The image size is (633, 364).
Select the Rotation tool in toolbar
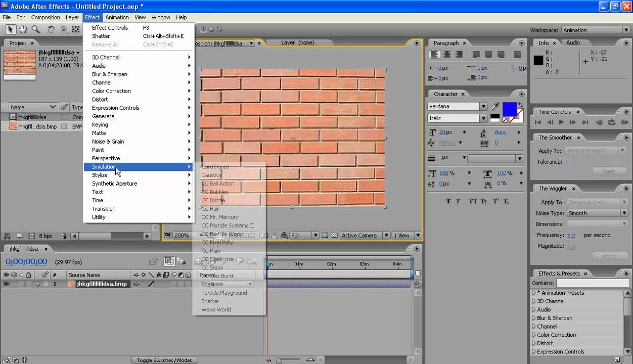pyautogui.click(x=51, y=29)
